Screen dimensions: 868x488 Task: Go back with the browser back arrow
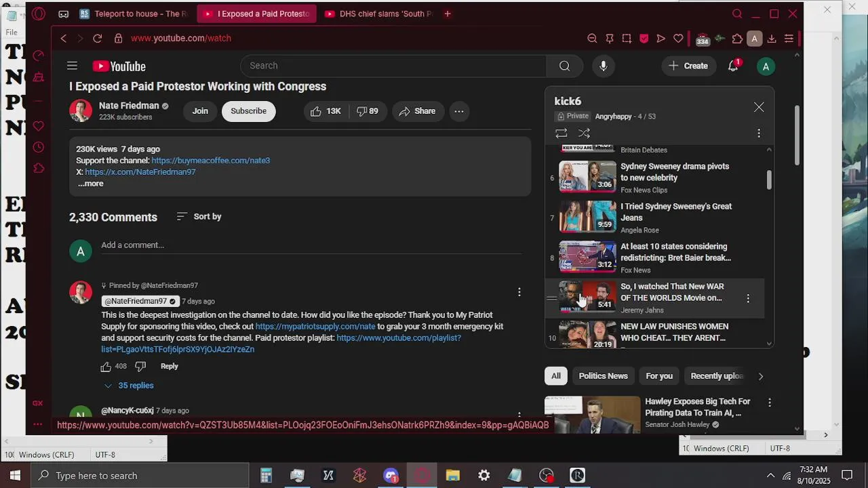[x=64, y=39]
